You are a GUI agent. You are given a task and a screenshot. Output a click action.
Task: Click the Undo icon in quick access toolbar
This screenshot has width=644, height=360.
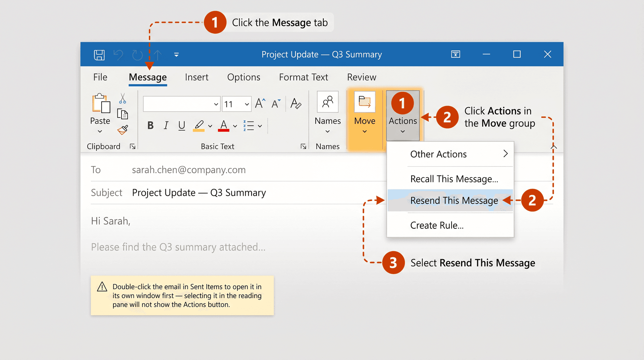pyautogui.click(x=118, y=54)
